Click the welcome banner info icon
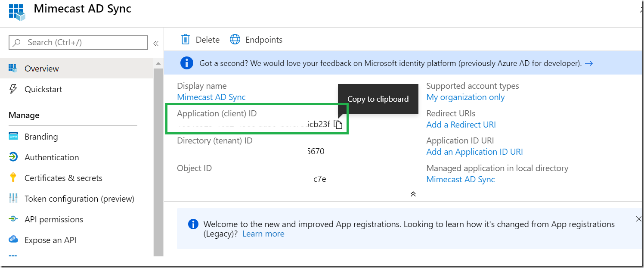The width and height of the screenshot is (644, 268). 193,224
